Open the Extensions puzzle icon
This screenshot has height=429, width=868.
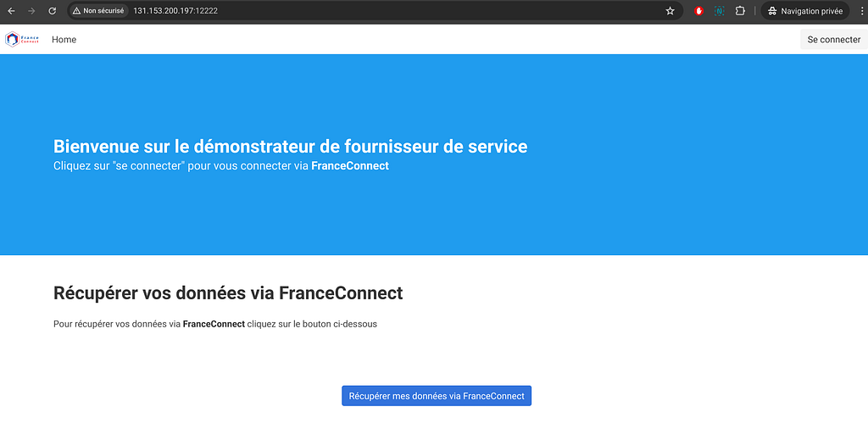(x=739, y=10)
